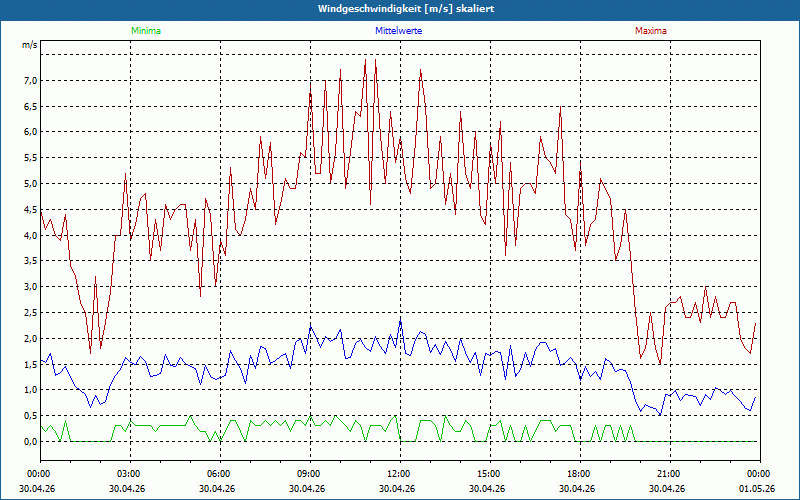800x500 pixels.
Task: Click the 6,5 y-axis tick label
Action: point(30,107)
